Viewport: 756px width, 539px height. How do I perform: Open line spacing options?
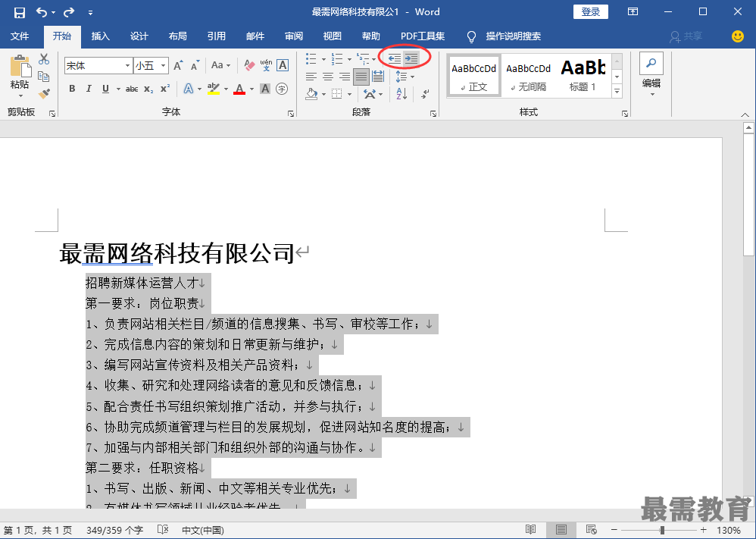pos(405,77)
